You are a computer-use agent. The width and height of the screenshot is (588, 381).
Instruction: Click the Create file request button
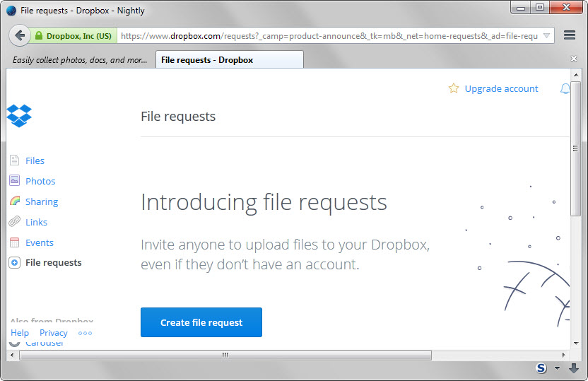coord(201,322)
